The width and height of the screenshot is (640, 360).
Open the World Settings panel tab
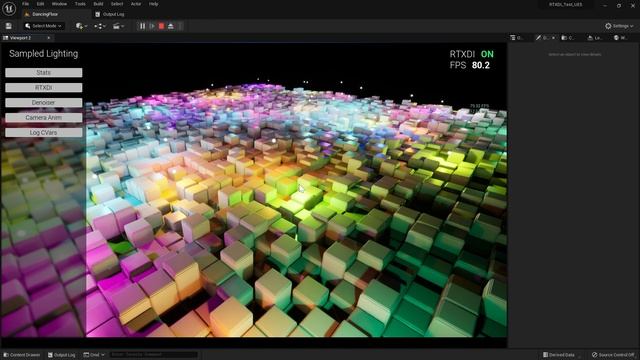click(620, 38)
